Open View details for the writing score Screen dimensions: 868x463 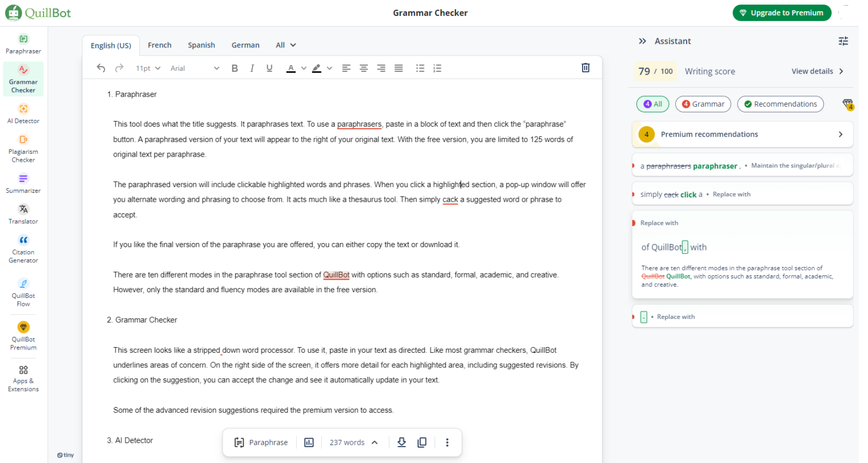coord(818,71)
